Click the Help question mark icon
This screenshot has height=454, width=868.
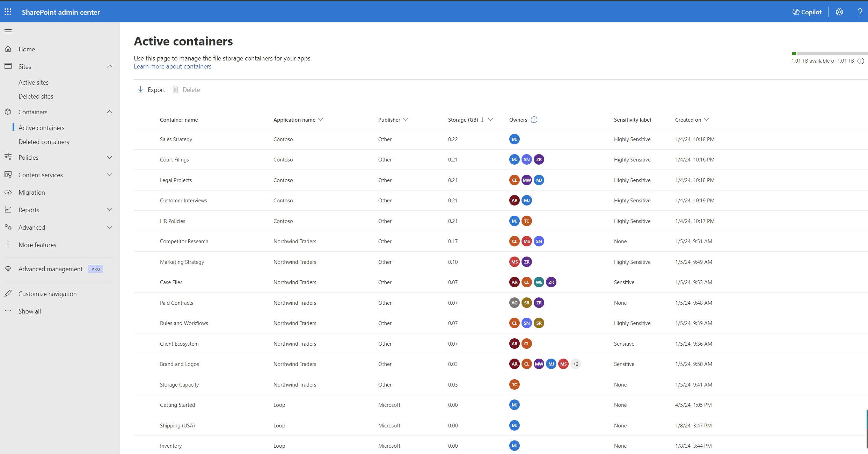pyautogui.click(x=859, y=12)
